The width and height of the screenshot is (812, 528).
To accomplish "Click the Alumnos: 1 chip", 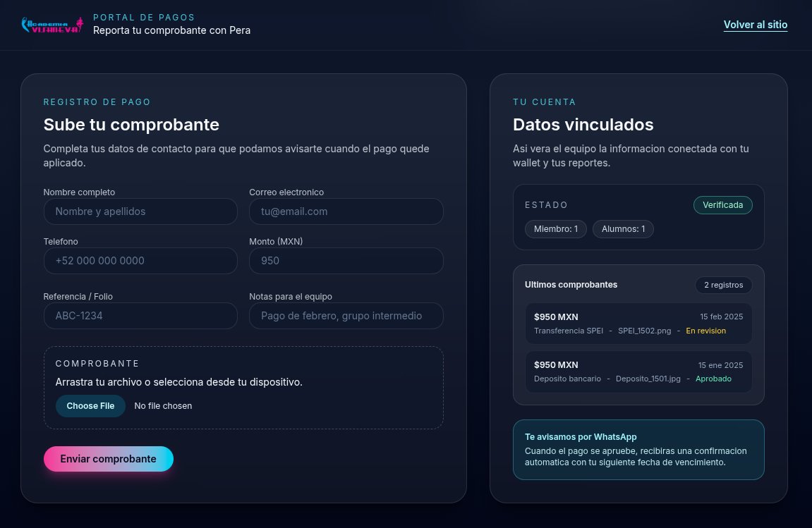I will [623, 229].
